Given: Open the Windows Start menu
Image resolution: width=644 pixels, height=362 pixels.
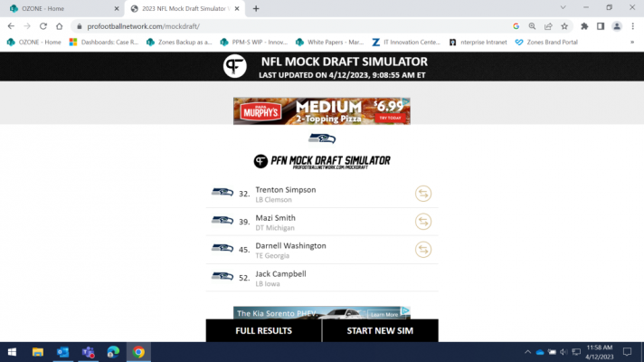Looking at the screenshot, I should (12, 352).
